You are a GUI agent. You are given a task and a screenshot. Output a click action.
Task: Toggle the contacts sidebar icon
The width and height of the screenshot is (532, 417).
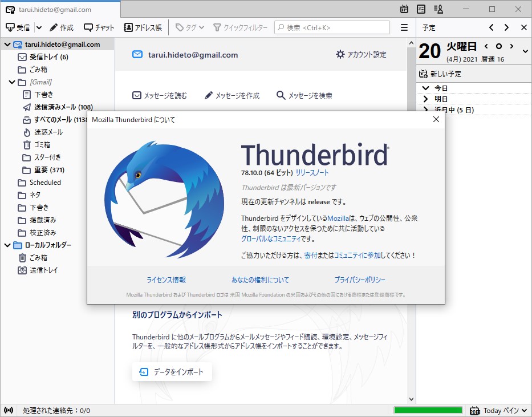437,9
